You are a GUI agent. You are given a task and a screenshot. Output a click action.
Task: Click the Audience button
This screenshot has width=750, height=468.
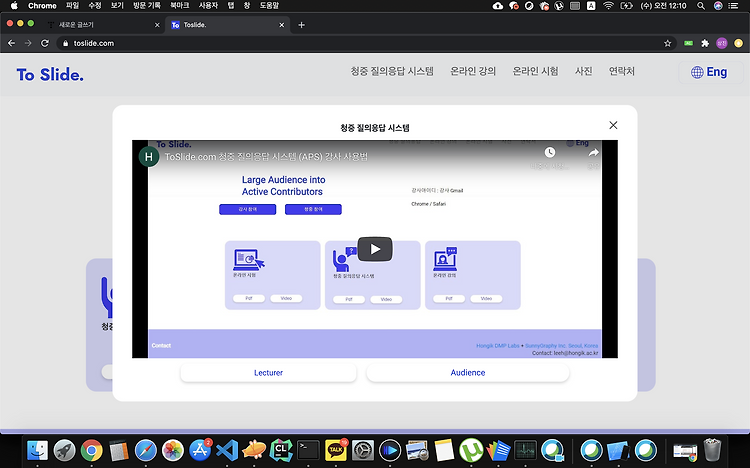468,372
